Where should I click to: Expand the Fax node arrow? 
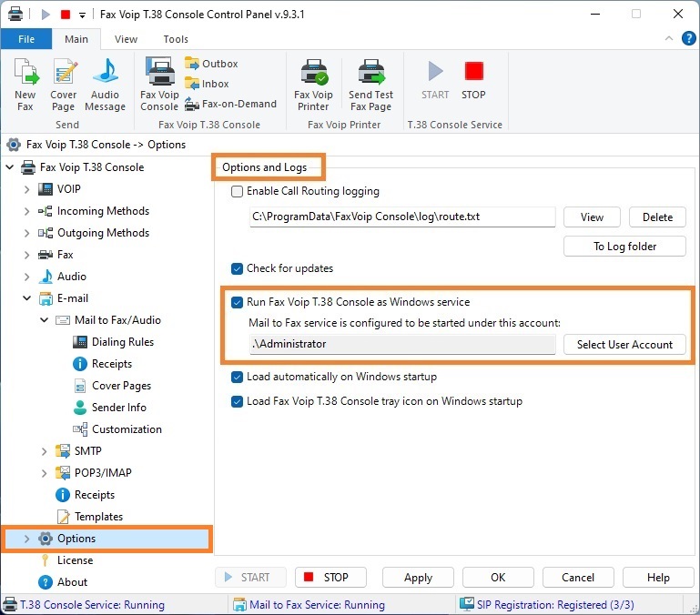coord(26,256)
